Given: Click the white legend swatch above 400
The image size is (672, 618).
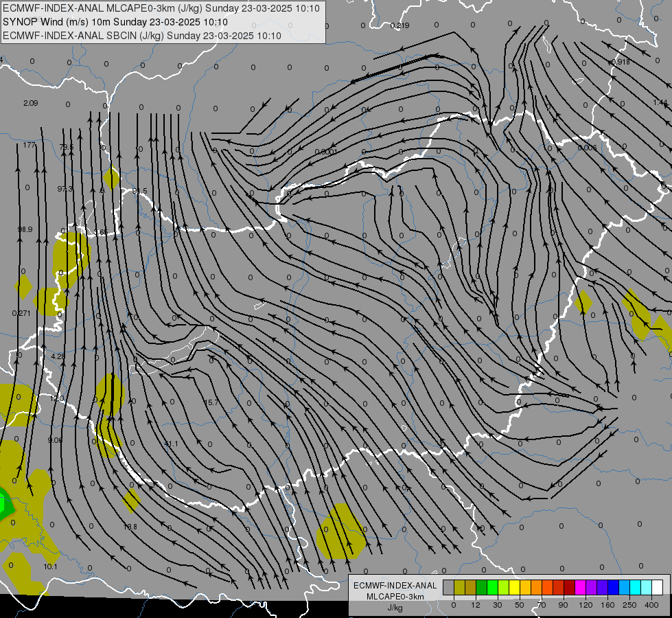Looking at the screenshot, I should [x=657, y=587].
